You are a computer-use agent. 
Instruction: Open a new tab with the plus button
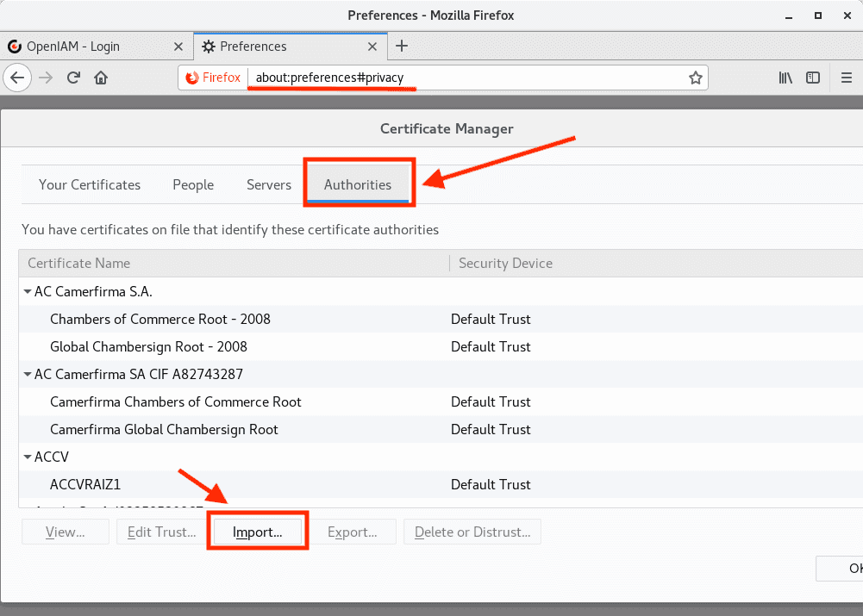402,47
